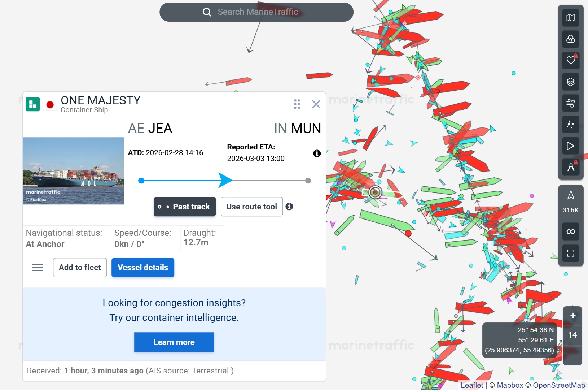Zoom in with the plus button
588x390 pixels.
coord(572,316)
